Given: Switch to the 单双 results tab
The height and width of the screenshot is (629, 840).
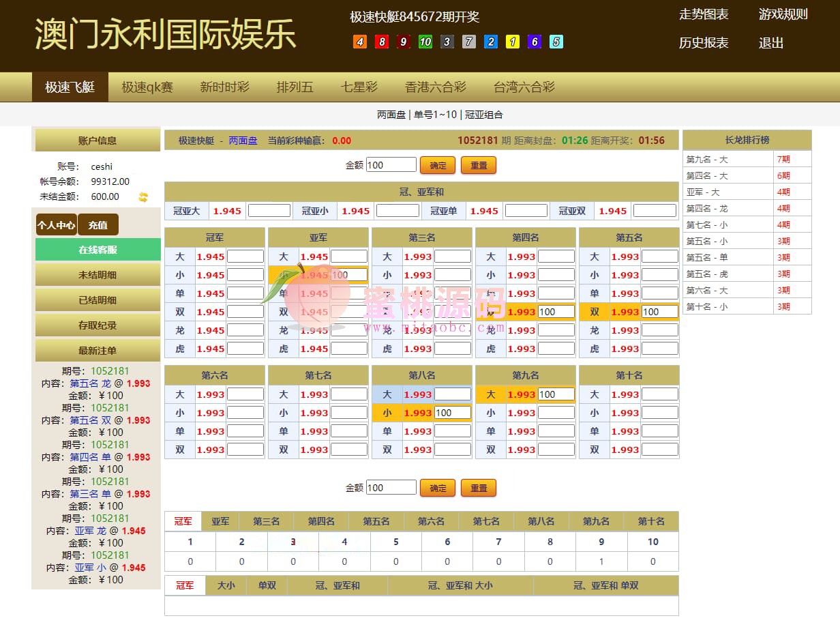Looking at the screenshot, I should click(267, 585).
